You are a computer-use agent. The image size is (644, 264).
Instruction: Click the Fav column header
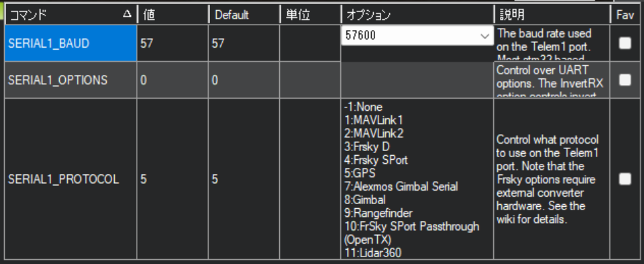(626, 15)
